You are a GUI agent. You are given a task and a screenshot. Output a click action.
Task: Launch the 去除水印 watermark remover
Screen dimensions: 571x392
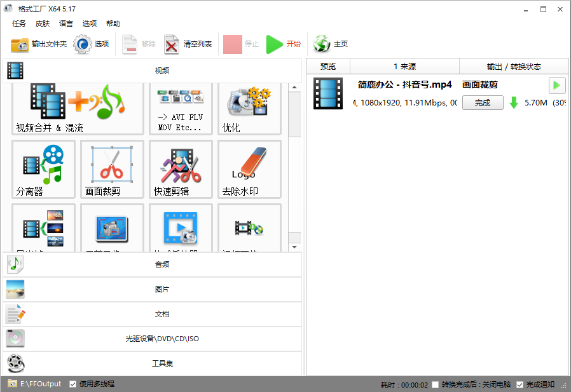[x=249, y=170]
